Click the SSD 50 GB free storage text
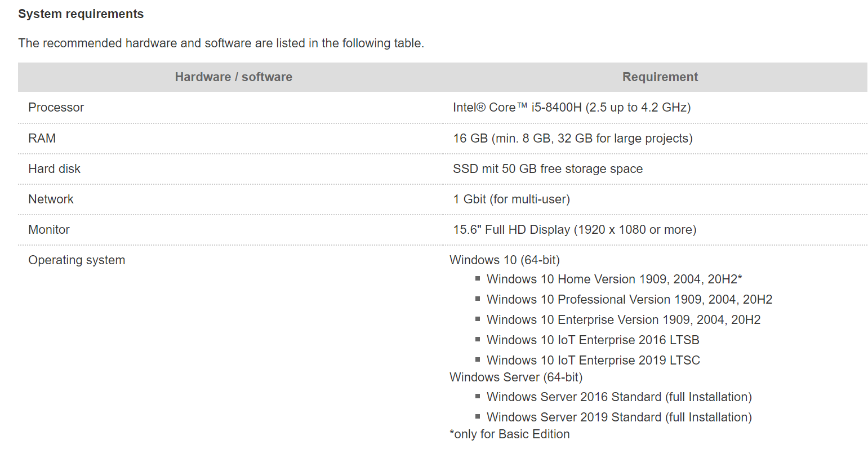868x449 pixels. tap(547, 169)
